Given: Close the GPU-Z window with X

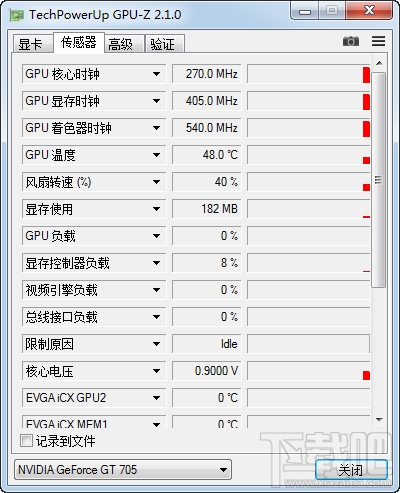Looking at the screenshot, I should [x=369, y=11].
